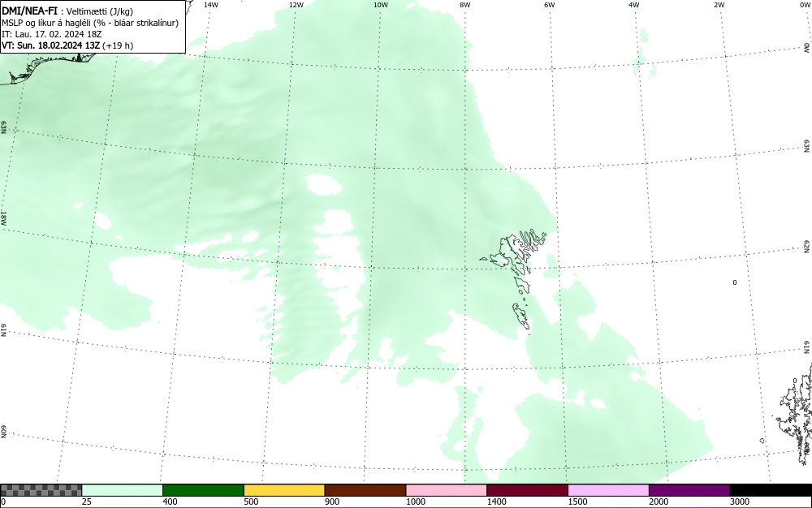This screenshot has height=508, width=812.
Task: Click the '12W' longitude label
Action: 296,5
